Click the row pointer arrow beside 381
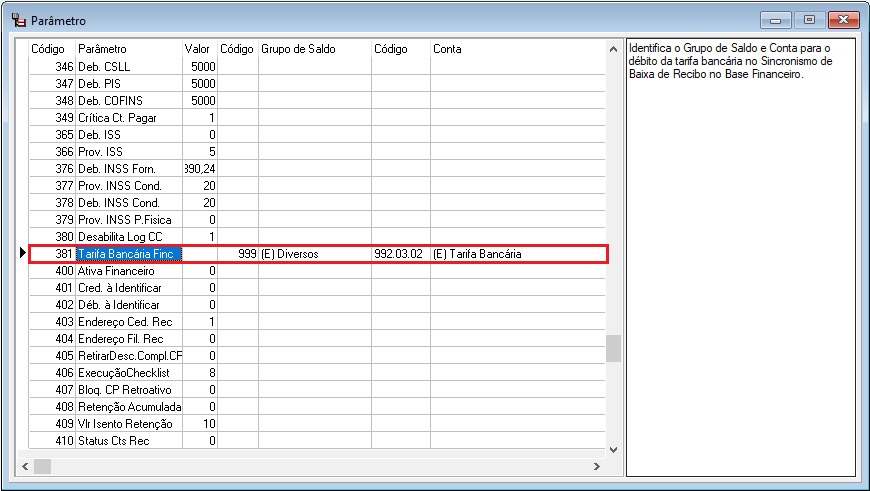Viewport: 870px width, 491px height. pyautogui.click(x=23, y=254)
